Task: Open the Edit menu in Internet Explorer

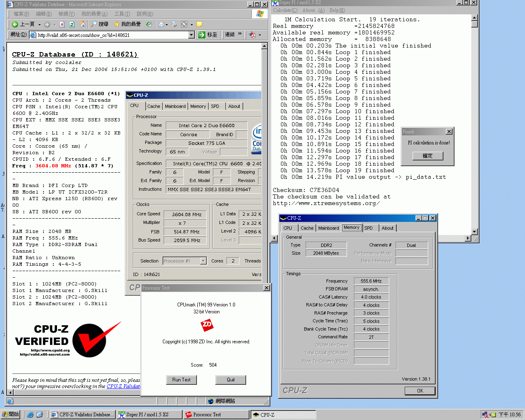Action: pyautogui.click(x=43, y=14)
